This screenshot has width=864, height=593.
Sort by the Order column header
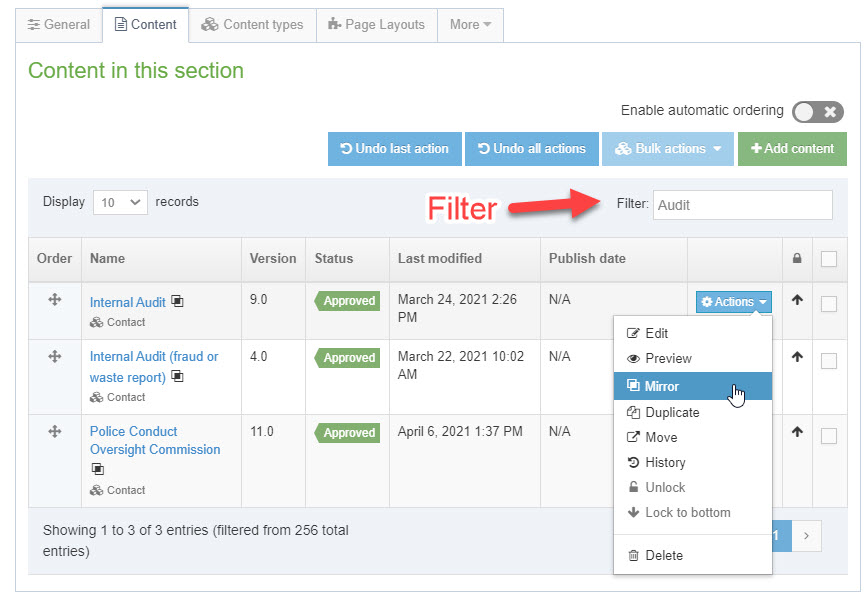coord(55,258)
